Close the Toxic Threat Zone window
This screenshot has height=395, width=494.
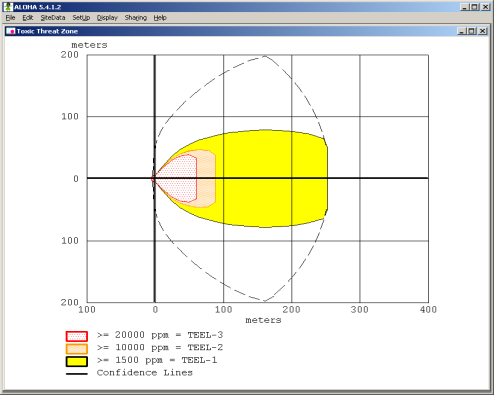[x=482, y=31]
